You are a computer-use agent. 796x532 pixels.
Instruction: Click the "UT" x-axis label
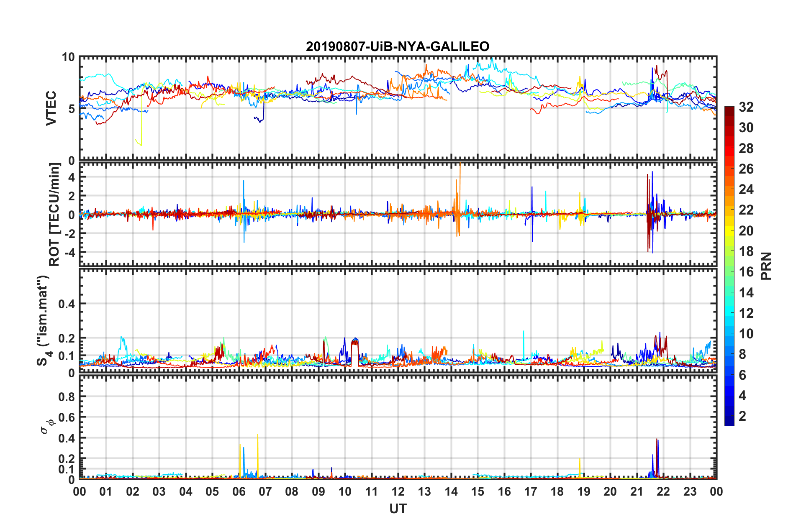(x=398, y=509)
